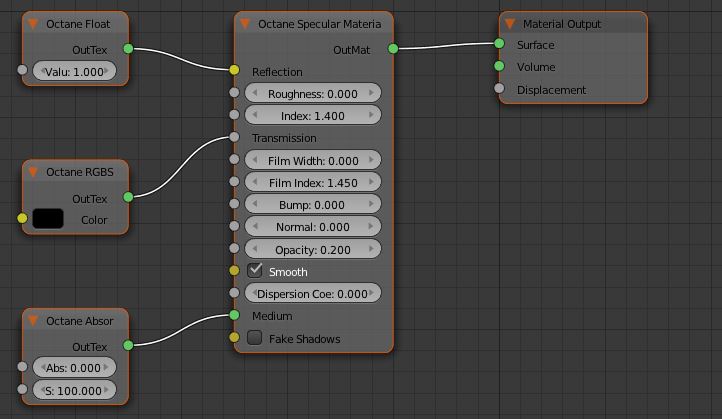This screenshot has height=419, width=722.
Task: Click the Reflection input socket
Action: pyautogui.click(x=234, y=70)
